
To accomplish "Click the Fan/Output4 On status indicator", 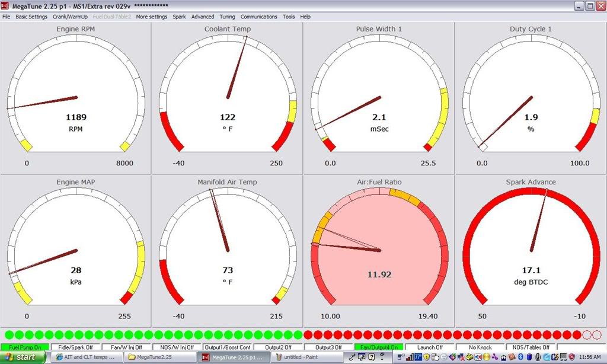I will point(379,347).
